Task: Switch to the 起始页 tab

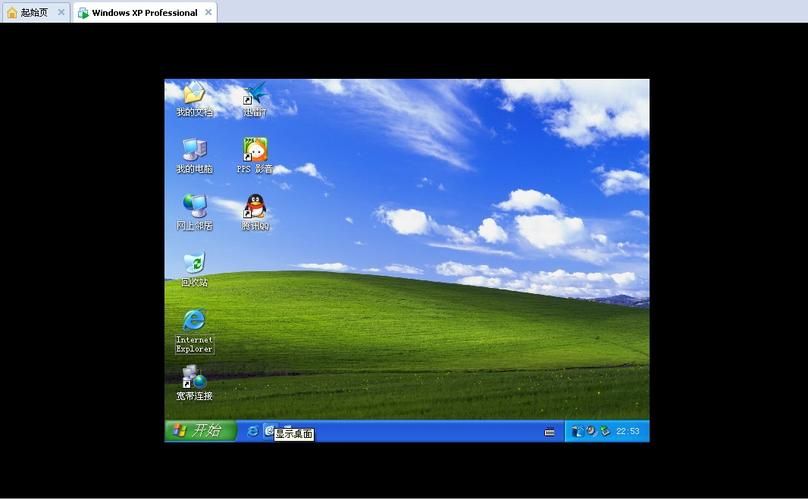Action: (x=35, y=12)
